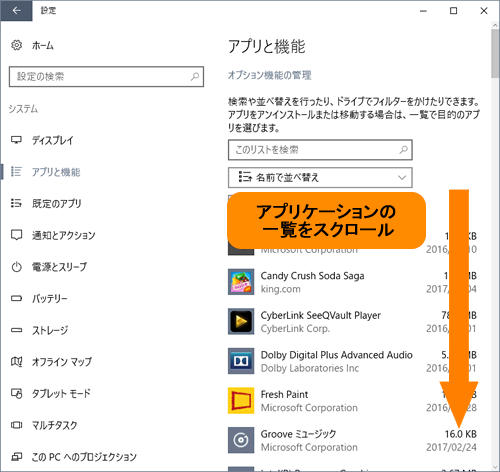500x472 pixels.
Task: Select the アプリと機能 list icon
Action: (16, 171)
